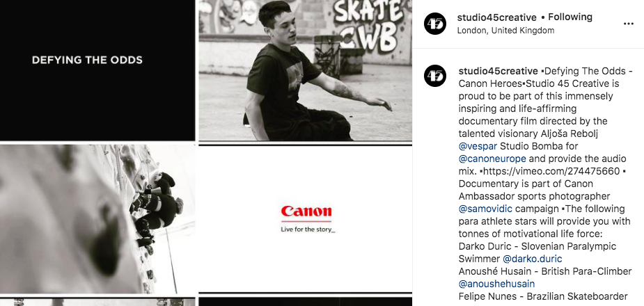644x306 pixels.
Task: Click the Live for the story tagline
Action: click(308, 229)
